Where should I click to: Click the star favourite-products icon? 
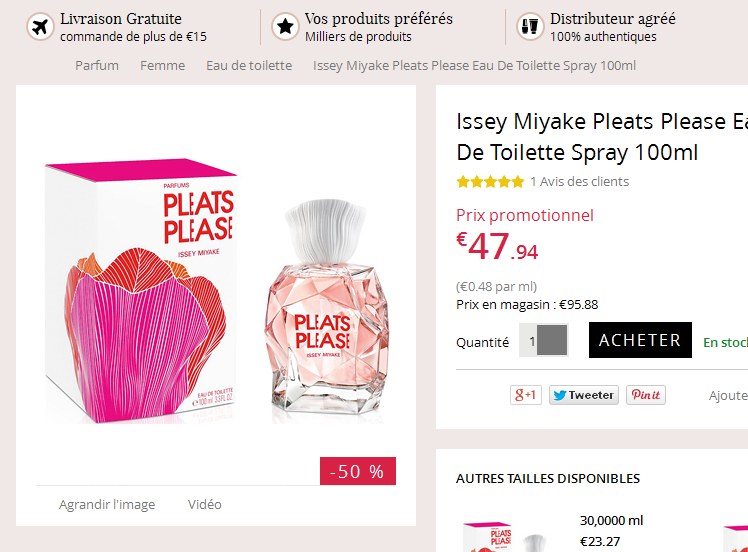pos(285,27)
